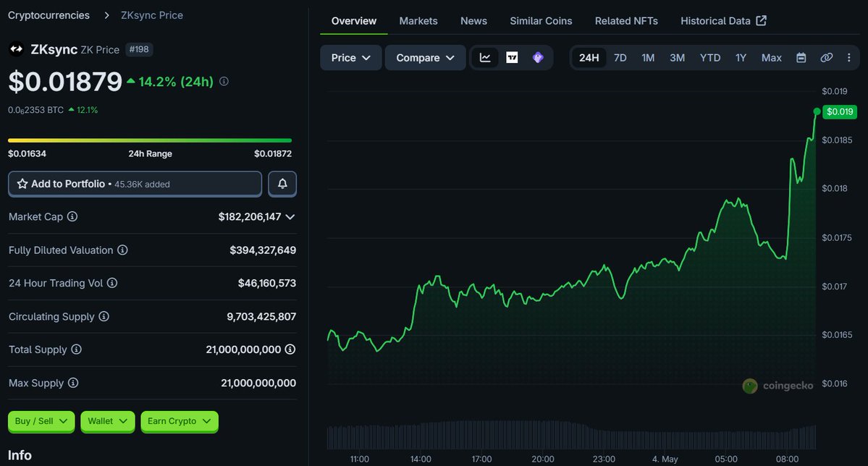Click the $394,327,649 valuation value

(263, 250)
